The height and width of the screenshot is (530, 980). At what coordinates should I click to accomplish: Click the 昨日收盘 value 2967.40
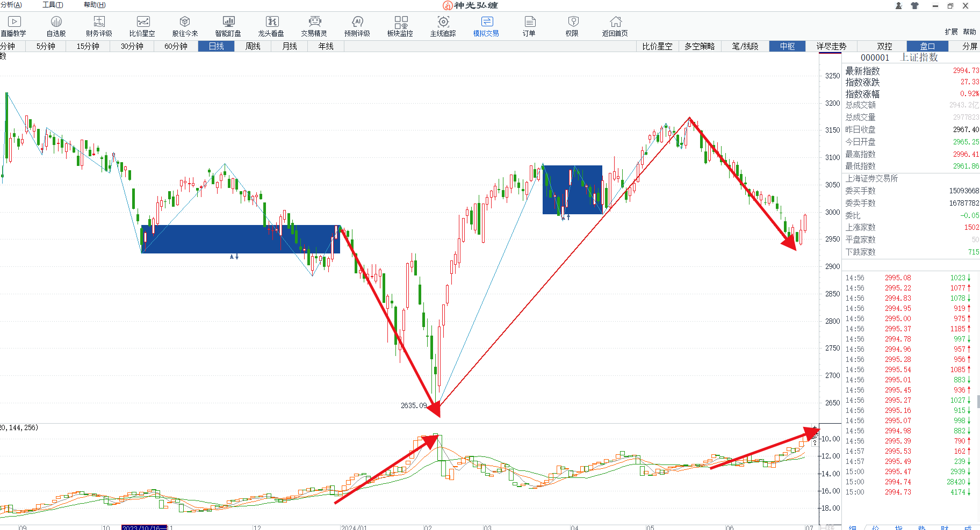coord(965,129)
